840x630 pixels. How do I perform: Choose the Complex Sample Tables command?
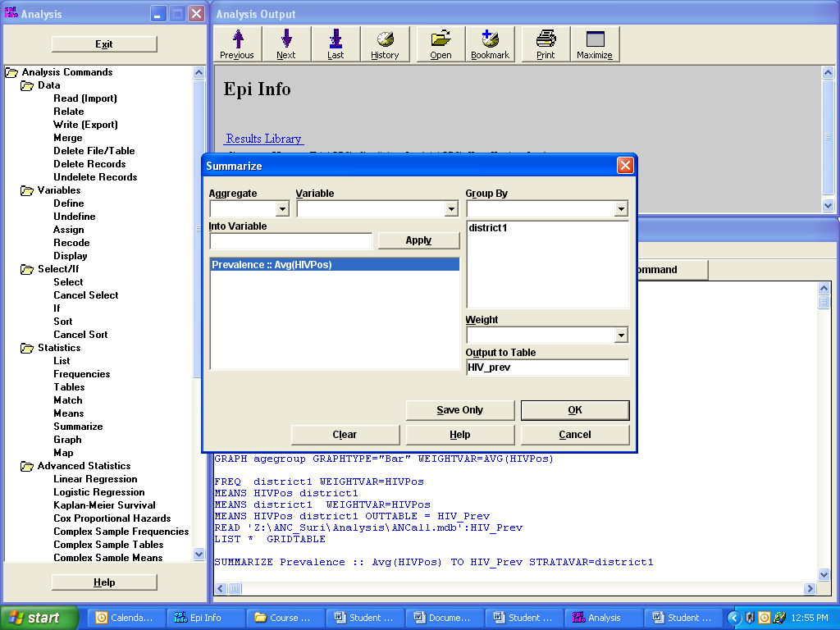[109, 545]
